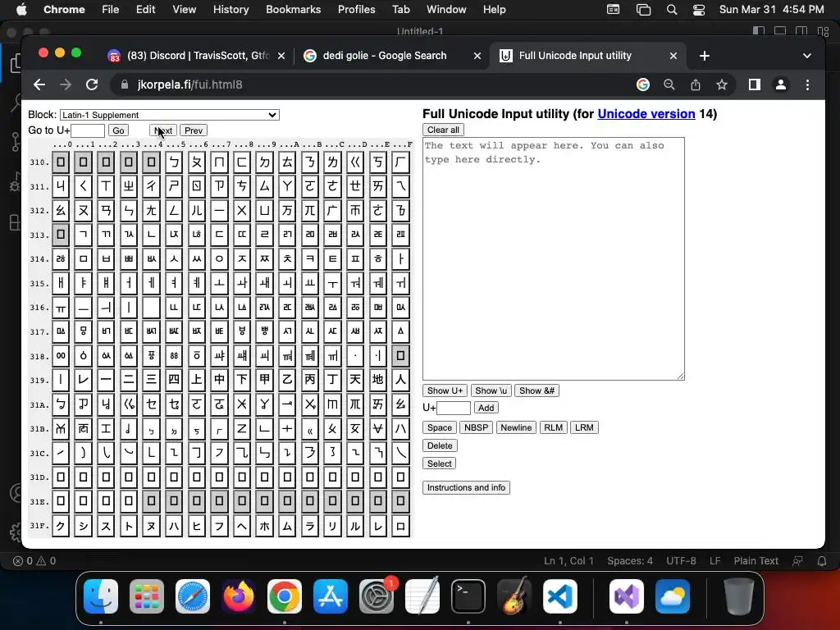Click the share page icon
840x630 pixels.
pos(696,84)
